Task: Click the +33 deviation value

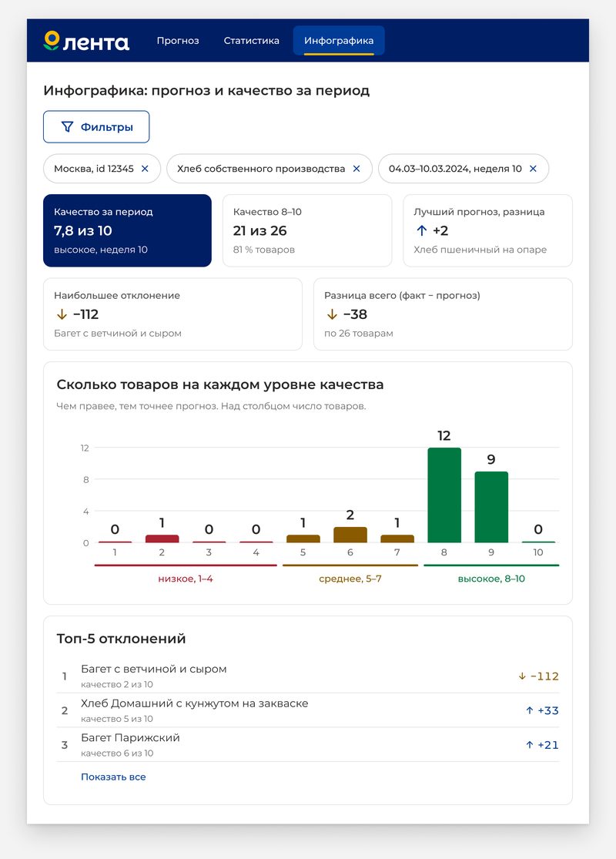Action: [x=548, y=710]
